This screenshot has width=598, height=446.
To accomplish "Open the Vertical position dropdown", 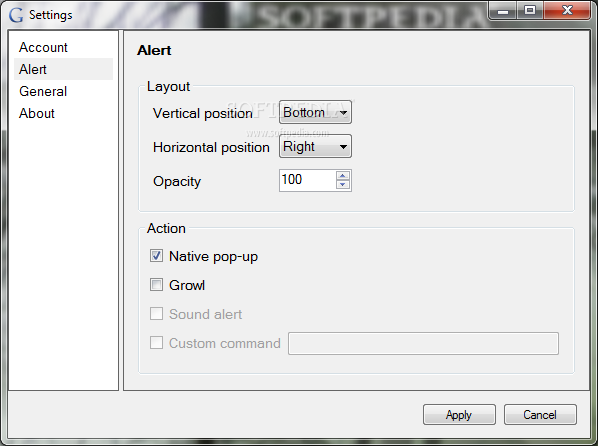I will 315,112.
